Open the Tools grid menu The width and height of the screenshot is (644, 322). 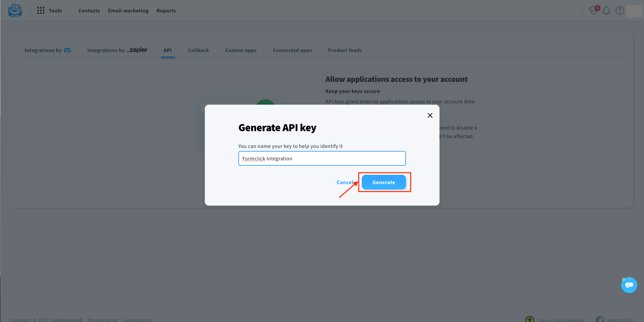[x=49, y=11]
